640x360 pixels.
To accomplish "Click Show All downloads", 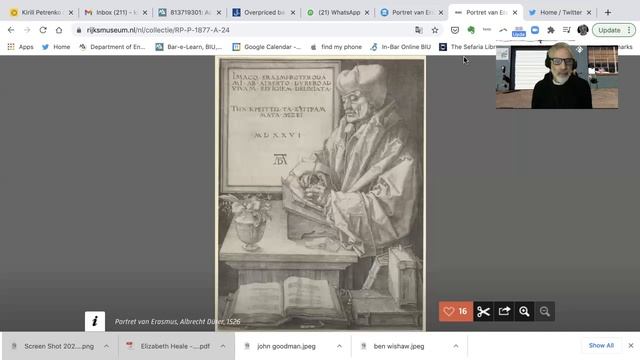I will pyautogui.click(x=601, y=345).
